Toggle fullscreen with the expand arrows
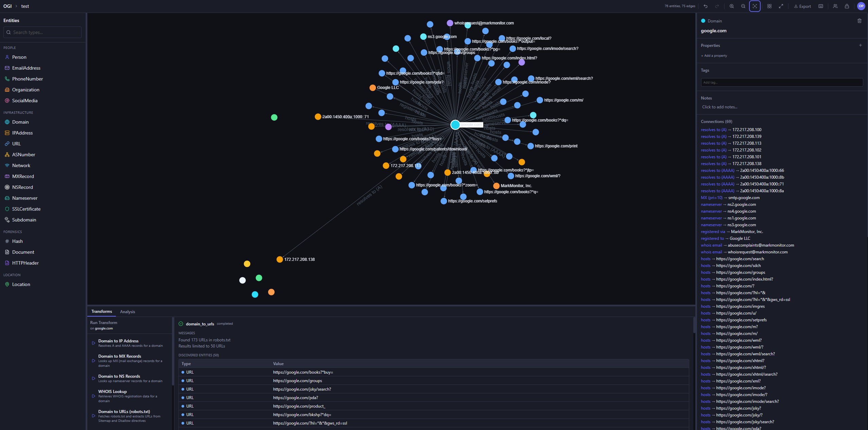Screen dimensions: 868x430 tap(781, 6)
